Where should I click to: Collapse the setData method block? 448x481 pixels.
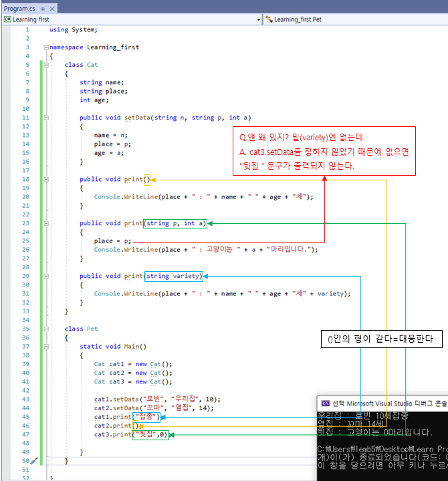(46, 118)
